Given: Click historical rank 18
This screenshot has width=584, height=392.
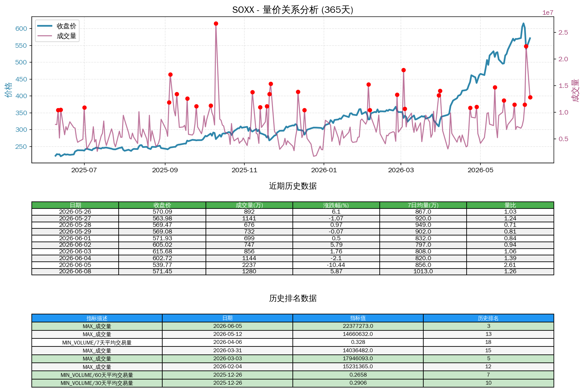Looking at the screenshot, I should pos(488,343).
